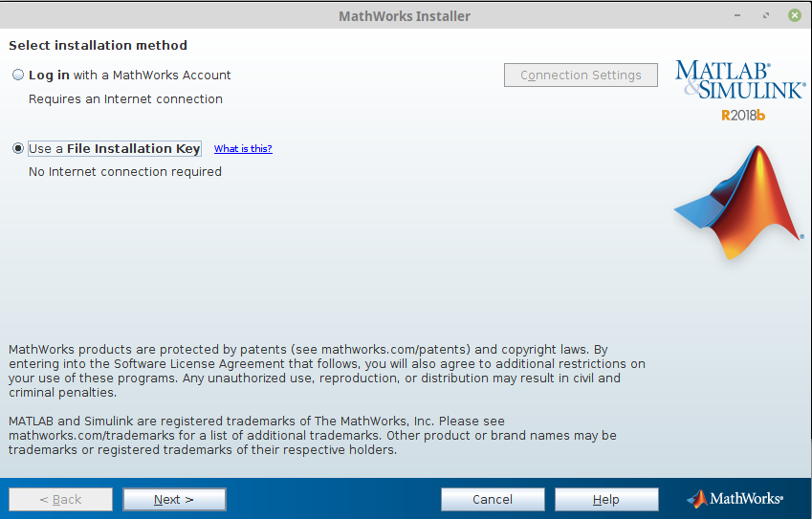Maximize the MathWorks Installer window
812x519 pixels.
coord(765,16)
